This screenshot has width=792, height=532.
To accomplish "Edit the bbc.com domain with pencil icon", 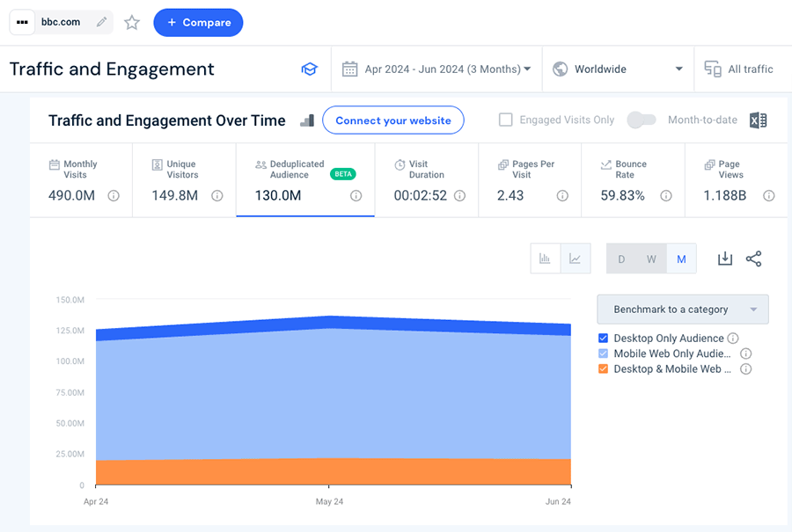I will [101, 22].
